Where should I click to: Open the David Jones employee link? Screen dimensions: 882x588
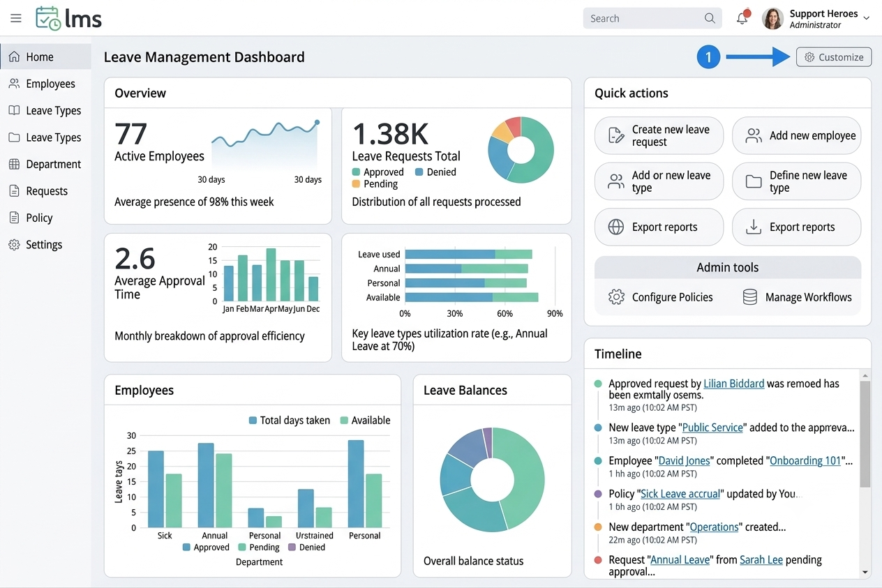click(684, 460)
